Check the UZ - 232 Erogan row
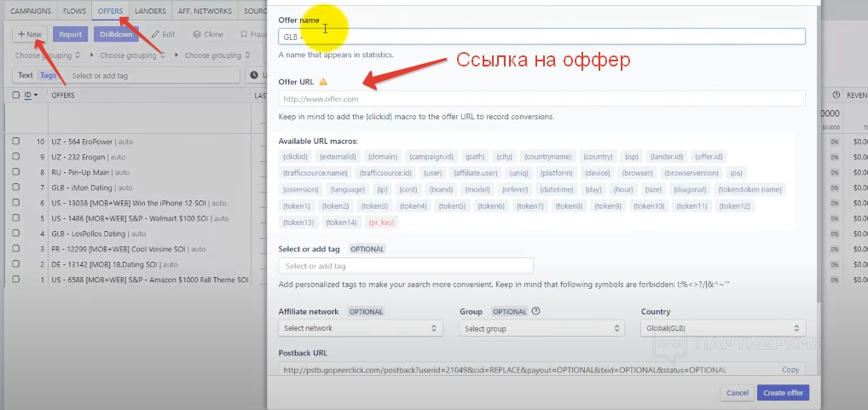This screenshot has width=868, height=410. (16, 157)
